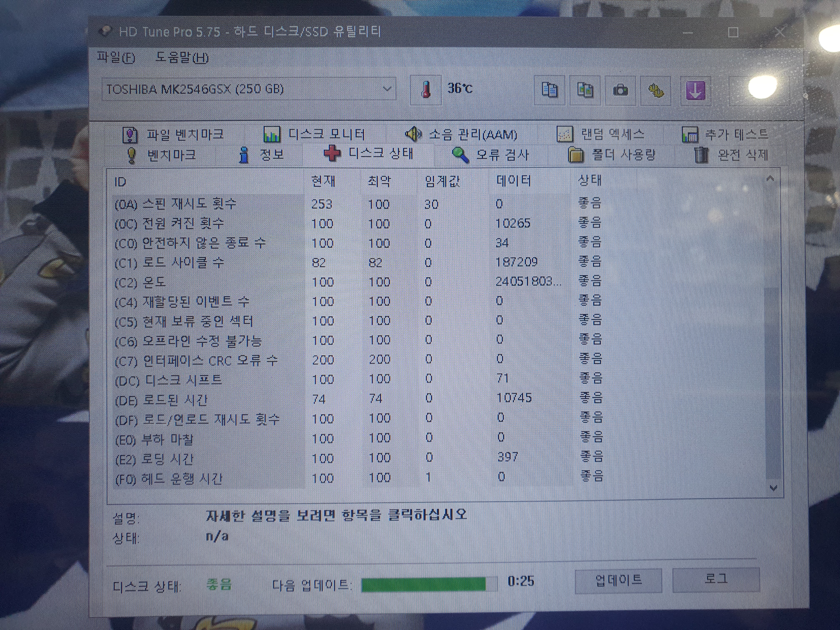840x630 pixels.
Task: Switch to the 완전 삭제 tab
Action: pos(731,155)
